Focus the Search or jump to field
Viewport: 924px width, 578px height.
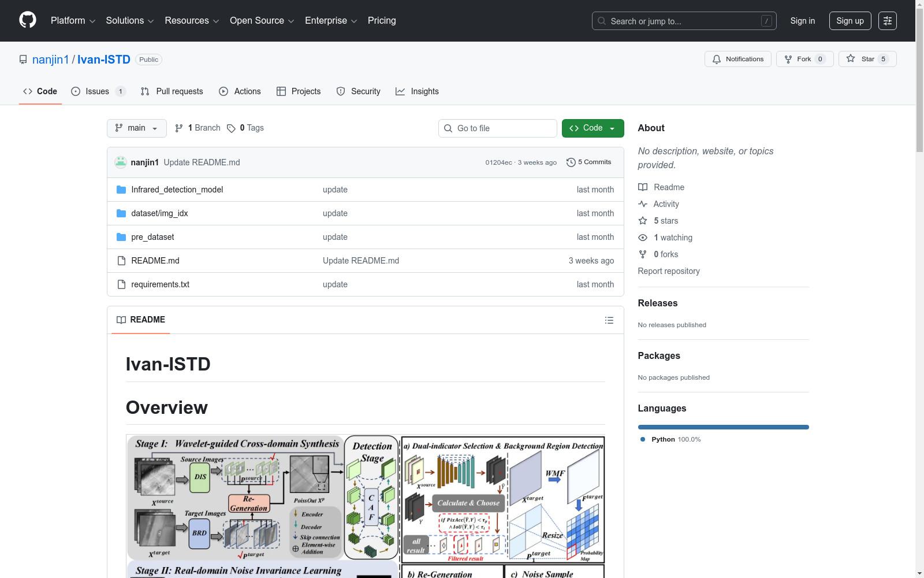(x=684, y=21)
